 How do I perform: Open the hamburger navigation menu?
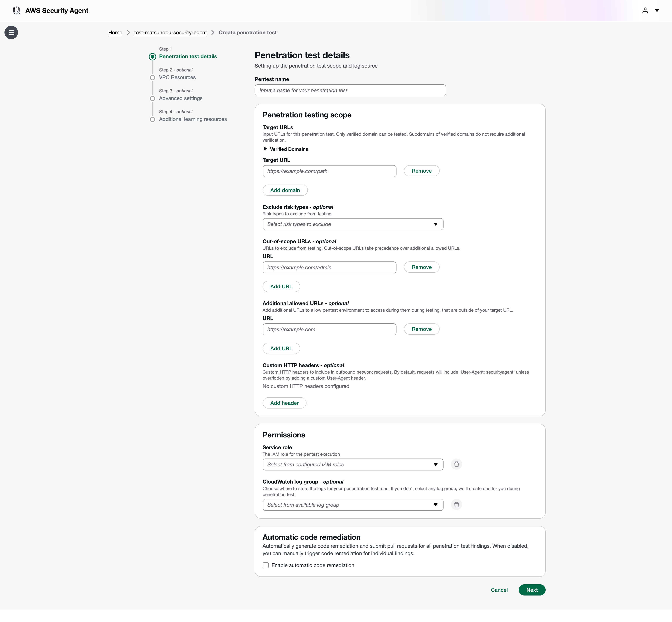point(11,33)
